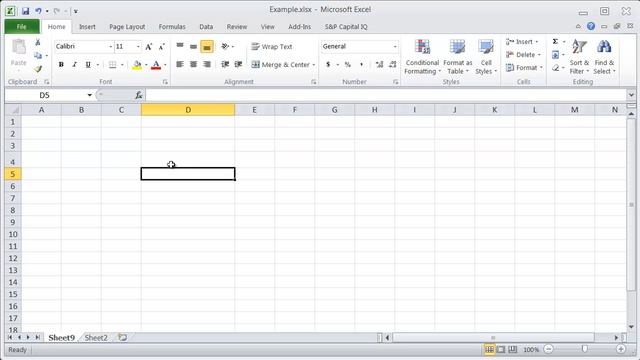
Task: Switch to the Insert tab
Action: tap(87, 27)
